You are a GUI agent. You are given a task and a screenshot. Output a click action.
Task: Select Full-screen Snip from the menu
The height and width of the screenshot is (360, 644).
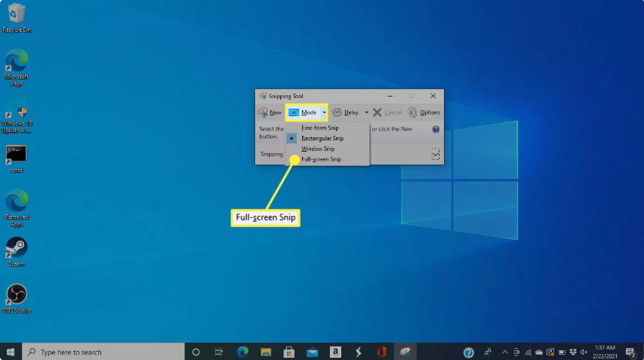[x=321, y=159]
